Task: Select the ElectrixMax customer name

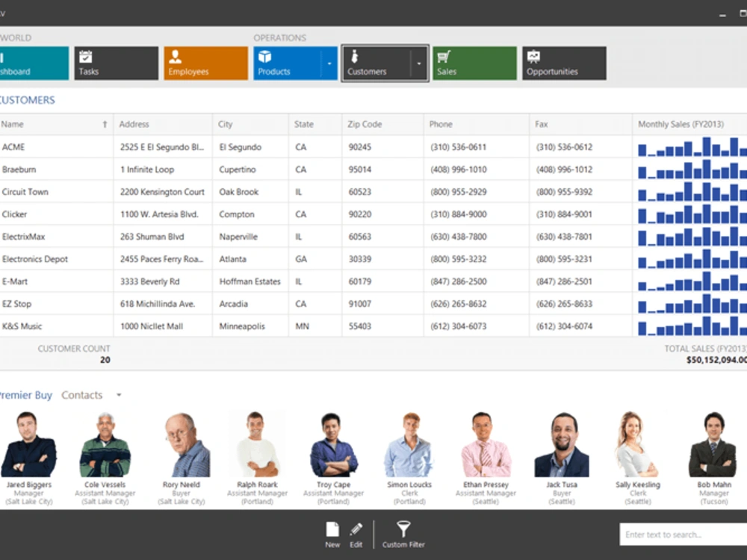Action: (x=23, y=237)
